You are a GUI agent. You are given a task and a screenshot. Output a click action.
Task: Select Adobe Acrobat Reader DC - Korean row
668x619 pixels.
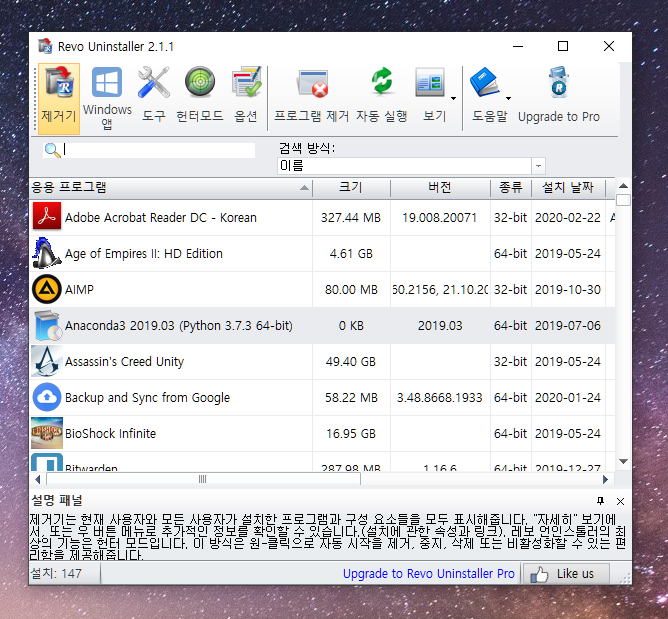click(x=322, y=218)
